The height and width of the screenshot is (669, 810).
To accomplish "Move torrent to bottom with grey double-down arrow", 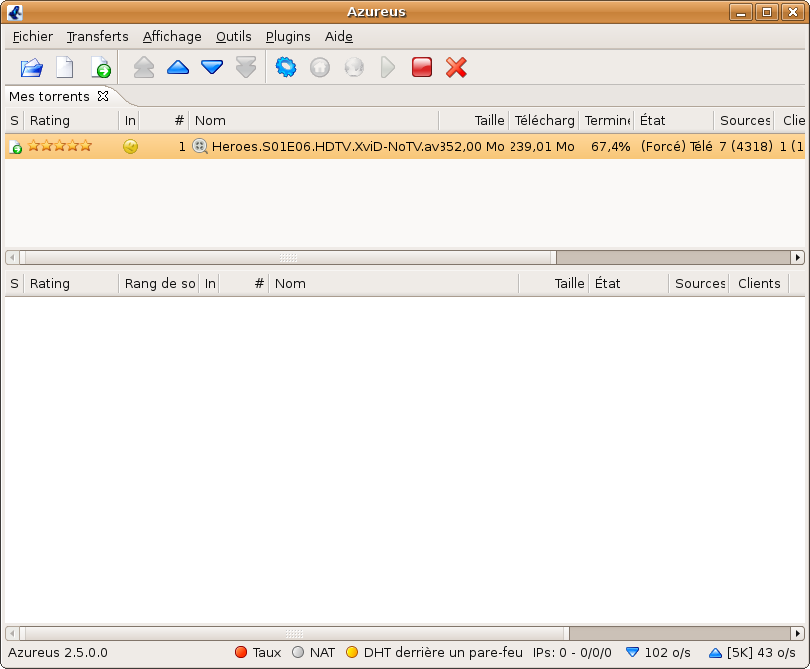I will pyautogui.click(x=246, y=68).
